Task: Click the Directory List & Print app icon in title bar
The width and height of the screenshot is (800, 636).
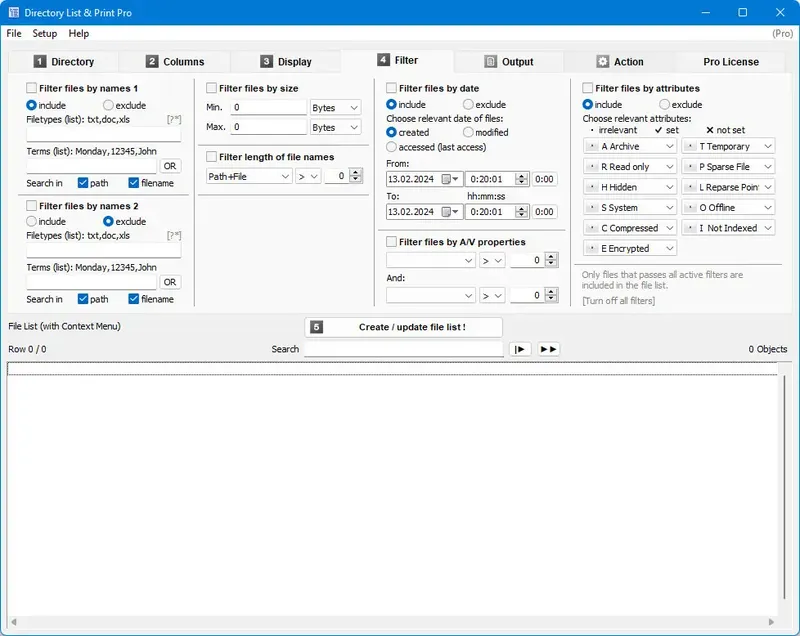Action: pos(14,12)
